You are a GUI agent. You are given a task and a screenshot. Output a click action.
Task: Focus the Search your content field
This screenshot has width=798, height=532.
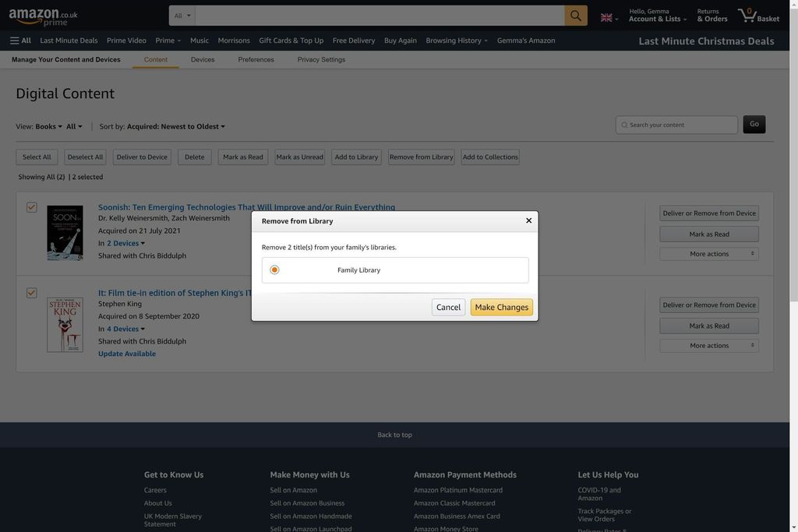click(676, 125)
